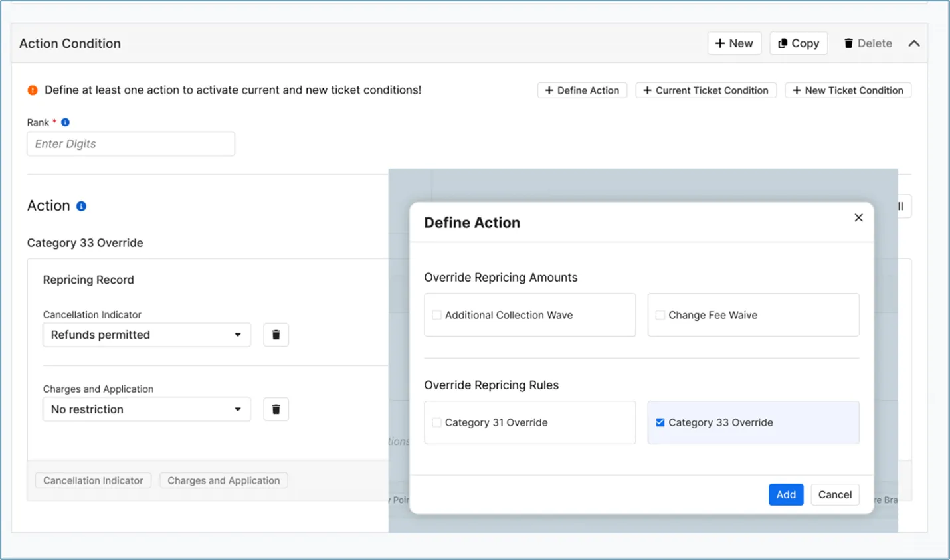Click the New Ticket Condition button
The height and width of the screenshot is (560, 950).
848,90
